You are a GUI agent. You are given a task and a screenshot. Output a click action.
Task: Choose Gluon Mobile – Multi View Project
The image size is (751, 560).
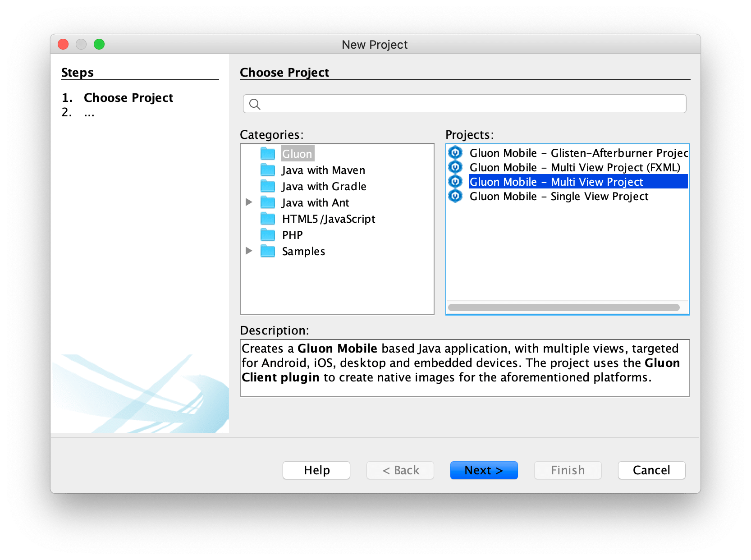pyautogui.click(x=578, y=182)
